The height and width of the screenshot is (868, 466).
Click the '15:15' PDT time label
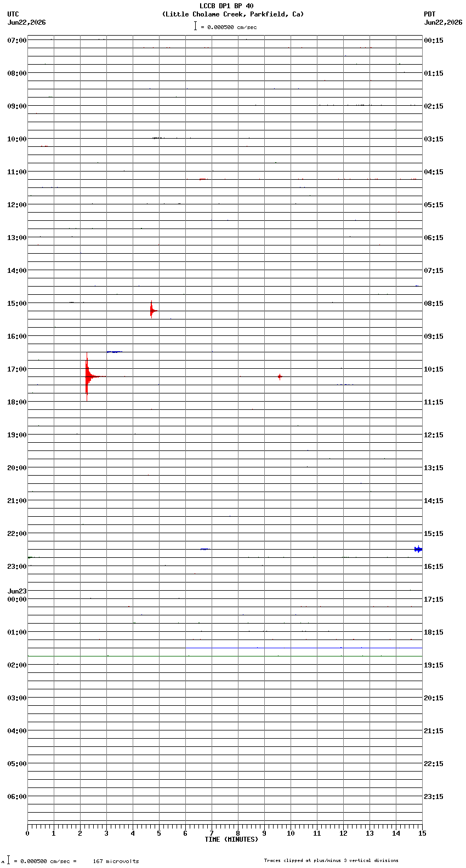tap(434, 534)
